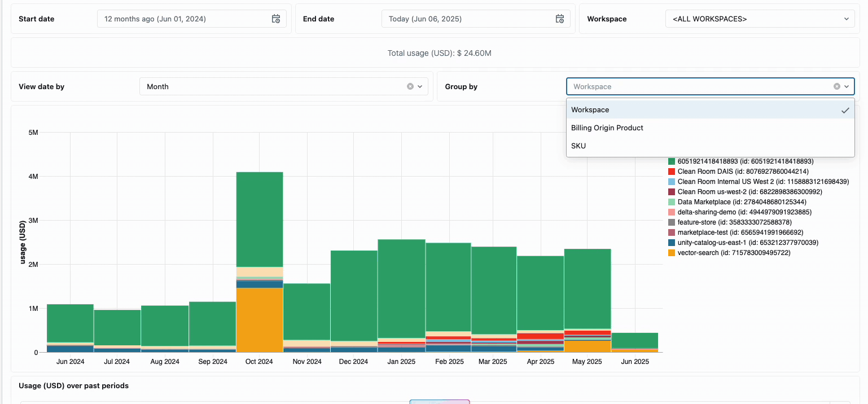Click the green 6051921418418893 legend swatch

pos(672,161)
